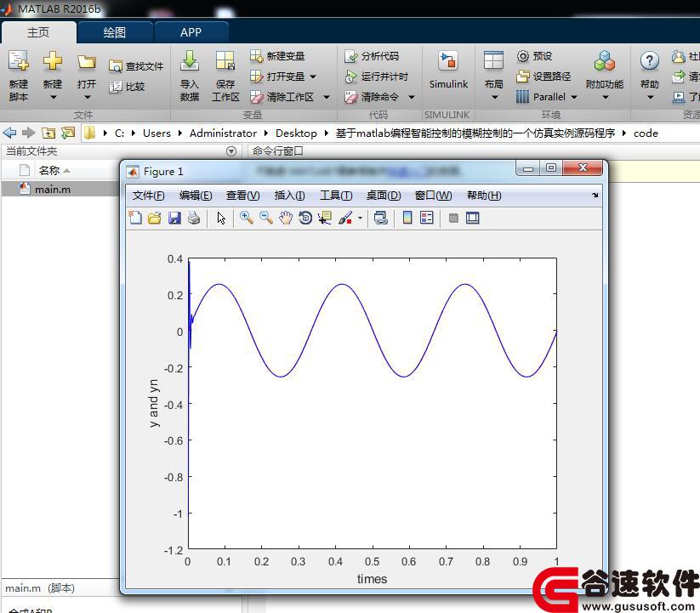Viewport: 700px width, 613px height.
Task: Click Save Workspace (保存工作区) icon
Action: click(x=225, y=60)
